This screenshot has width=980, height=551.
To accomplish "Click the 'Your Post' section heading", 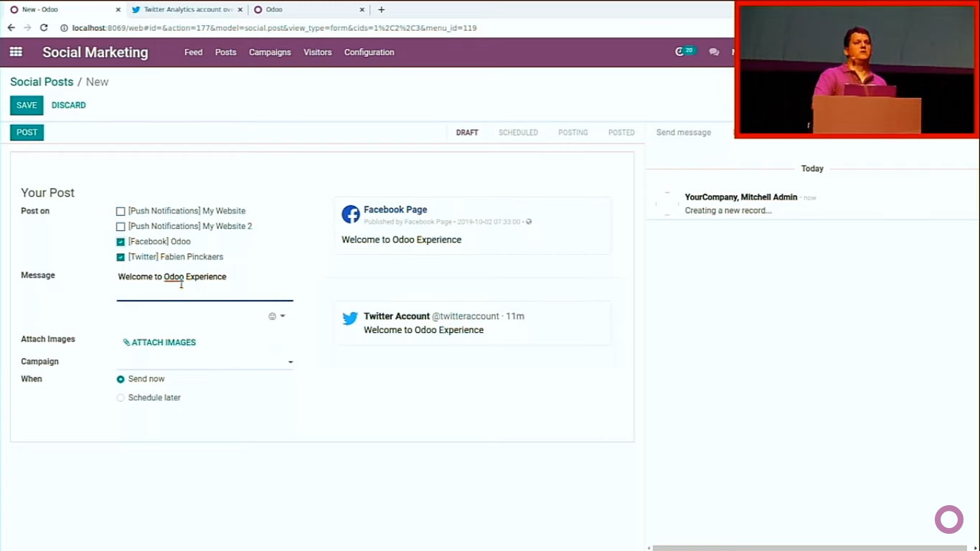I will pos(47,193).
